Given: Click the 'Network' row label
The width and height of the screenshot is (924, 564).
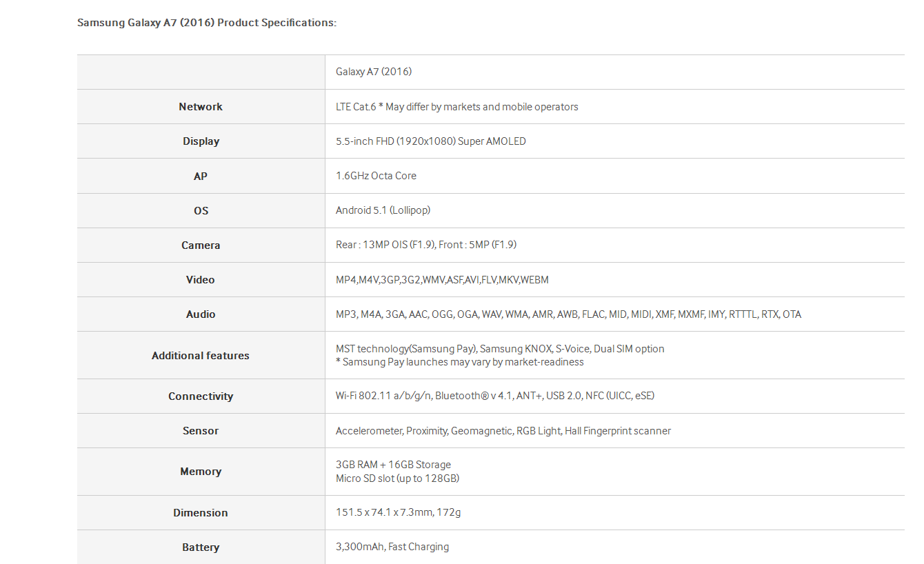Looking at the screenshot, I should pyautogui.click(x=201, y=107).
